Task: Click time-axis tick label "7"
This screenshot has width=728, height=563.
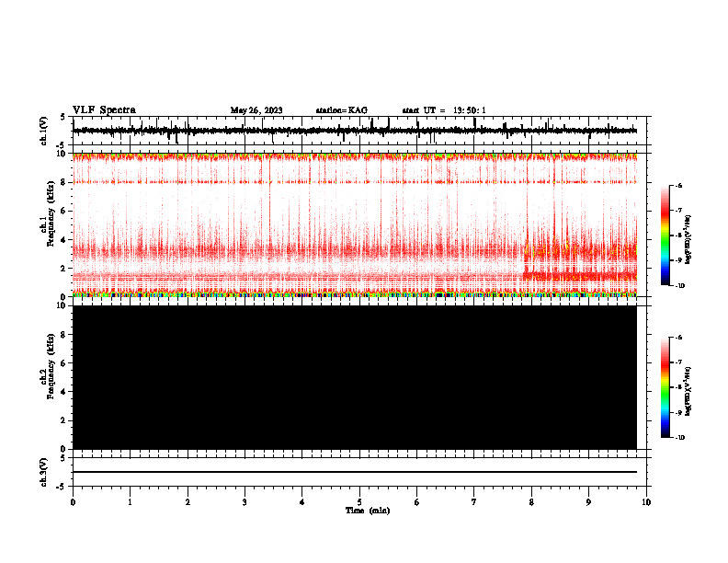Action: (474, 502)
